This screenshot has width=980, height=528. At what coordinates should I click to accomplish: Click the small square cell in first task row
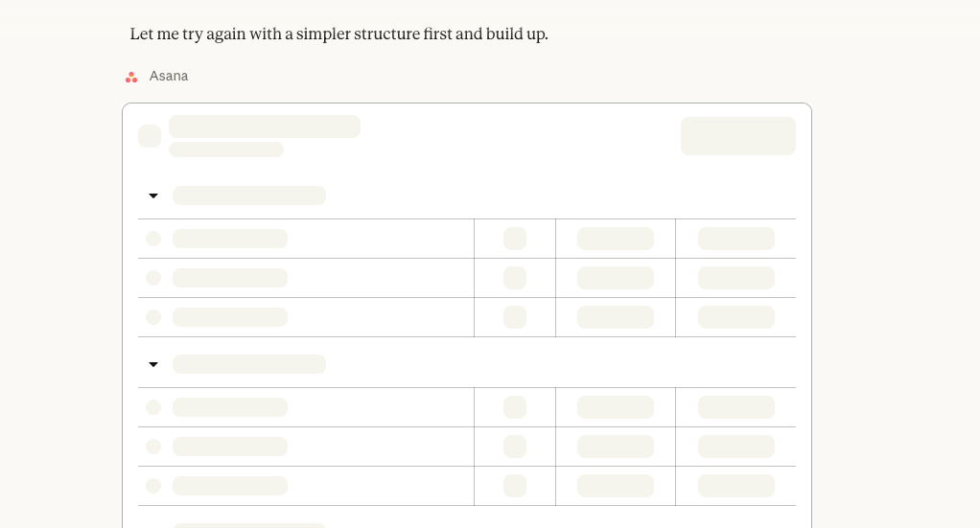[515, 239]
